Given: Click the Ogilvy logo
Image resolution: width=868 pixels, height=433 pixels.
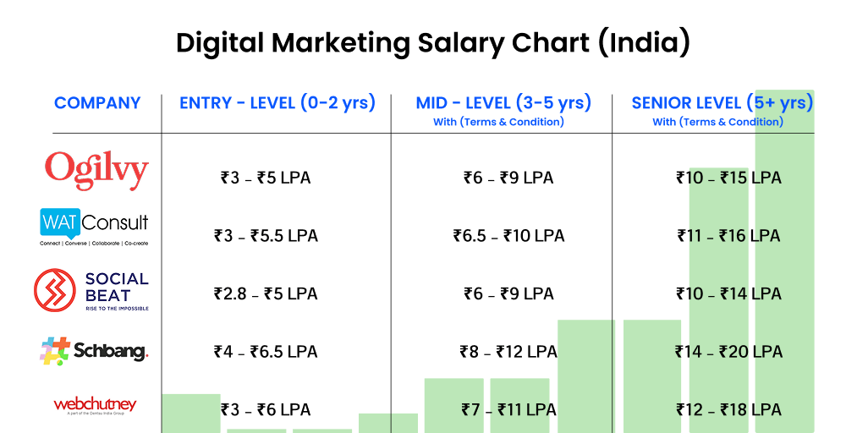Looking at the screenshot, I should click(96, 170).
